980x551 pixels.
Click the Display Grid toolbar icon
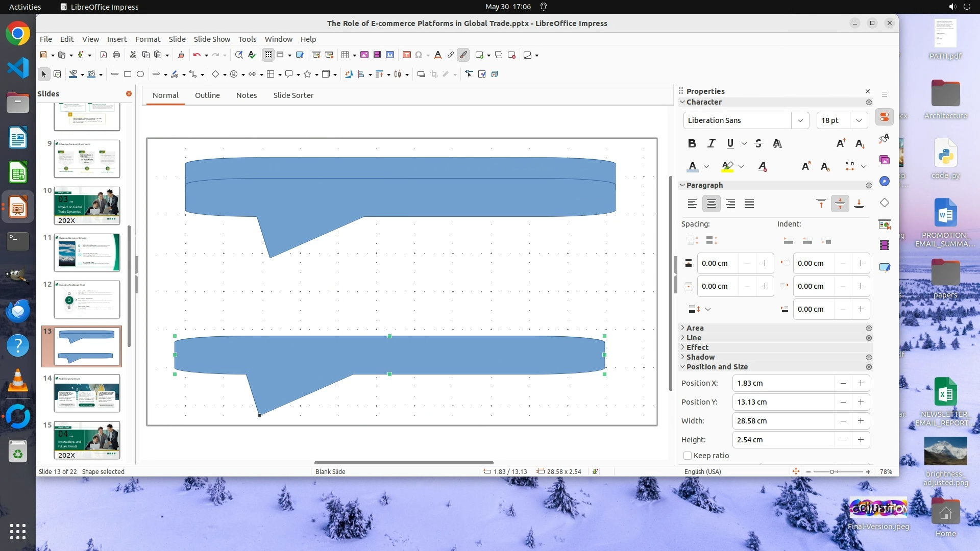coord(268,55)
